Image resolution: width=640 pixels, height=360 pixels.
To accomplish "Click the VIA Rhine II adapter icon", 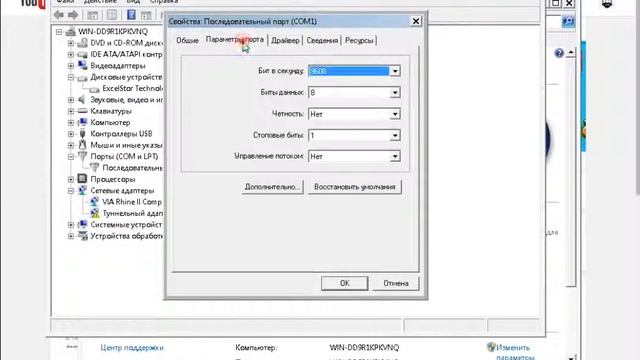I will click(94, 202).
